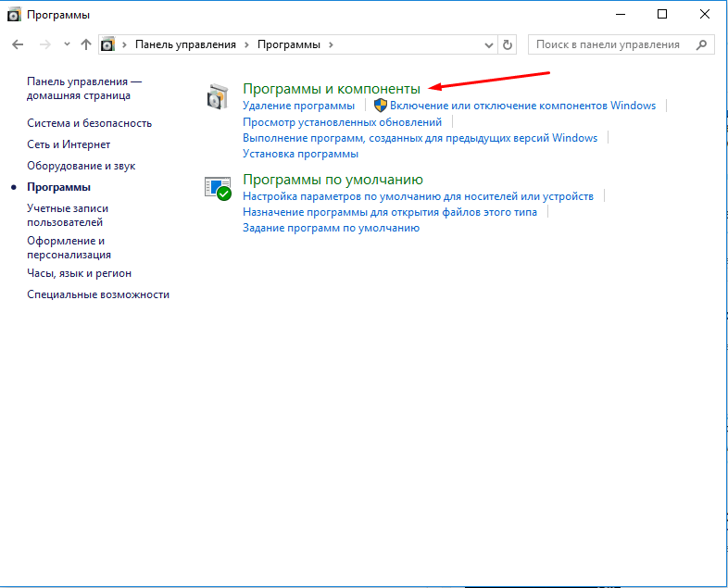Select Программы breadcrumb segment
The image size is (728, 588).
pyautogui.click(x=289, y=44)
